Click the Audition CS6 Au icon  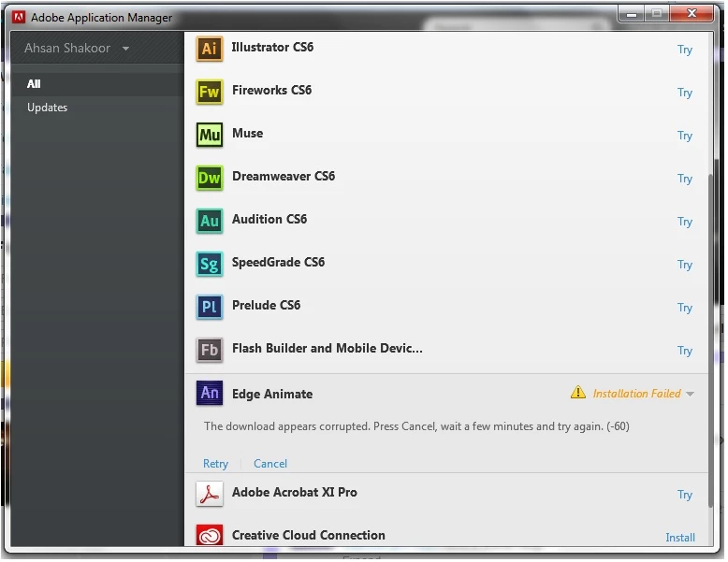(x=210, y=221)
